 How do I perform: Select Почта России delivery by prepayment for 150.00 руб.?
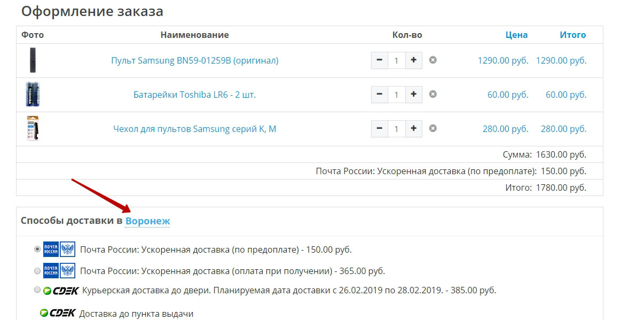pos(37,249)
